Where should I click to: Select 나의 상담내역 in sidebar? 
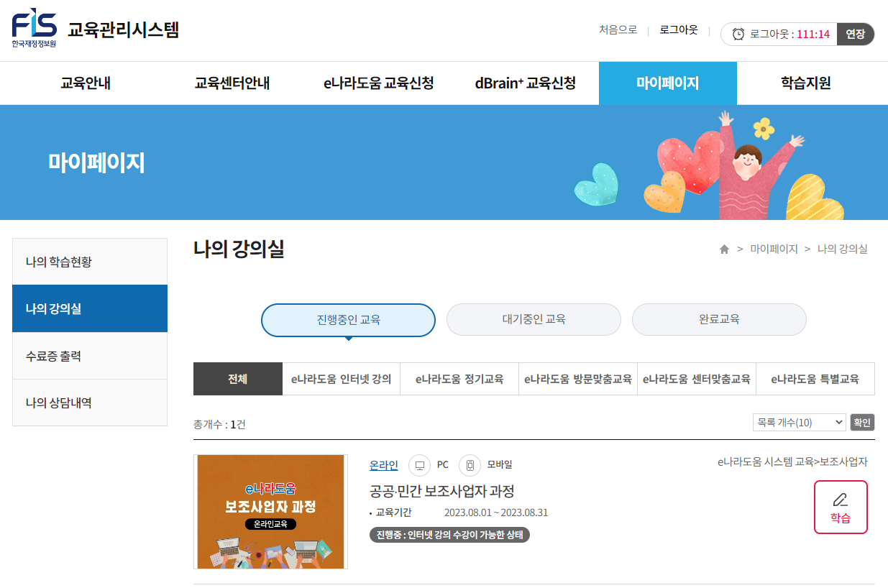[90, 403]
